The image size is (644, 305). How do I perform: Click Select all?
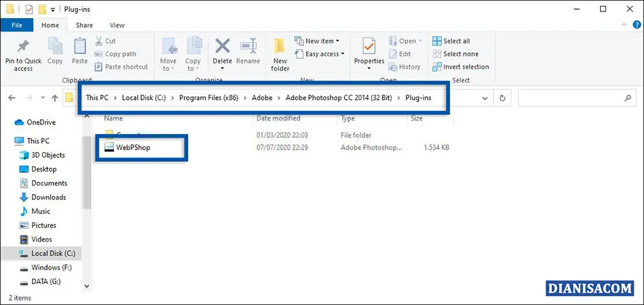point(451,41)
